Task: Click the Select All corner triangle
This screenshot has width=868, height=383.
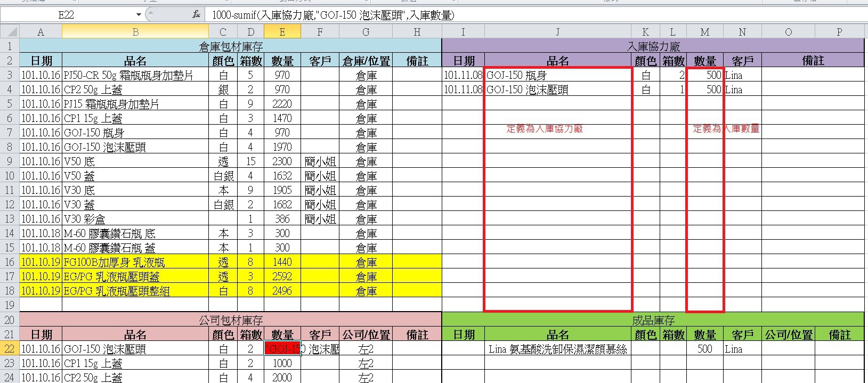Action: (x=10, y=32)
